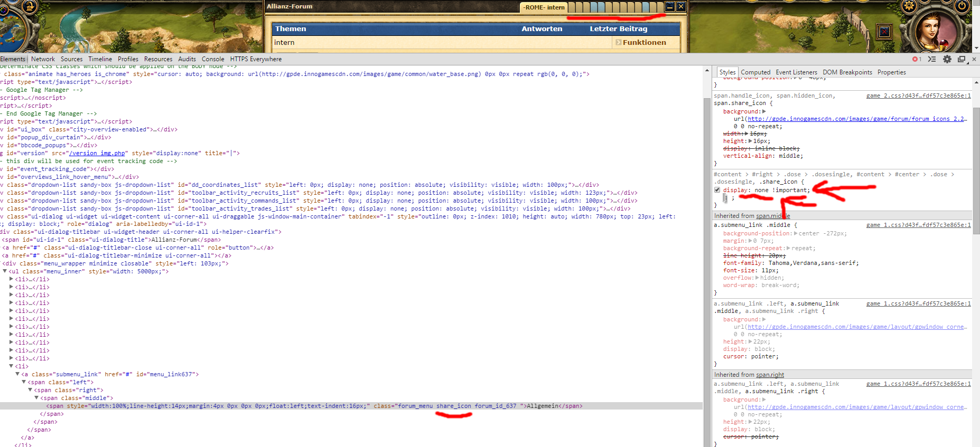Screen dimensions: 980x447
Task: Expand the background-position: center property triangle
Action: [x=796, y=233]
